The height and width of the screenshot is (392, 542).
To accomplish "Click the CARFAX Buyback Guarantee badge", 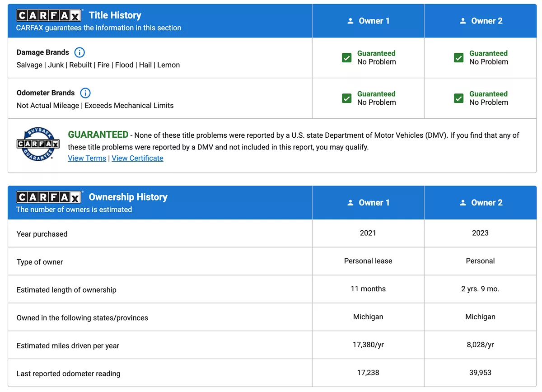I will pos(38,145).
